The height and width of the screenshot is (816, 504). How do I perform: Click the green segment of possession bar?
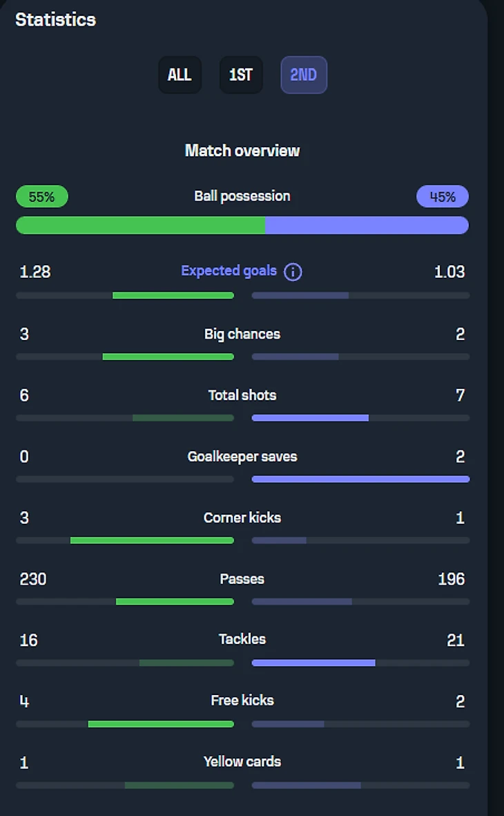pyautogui.click(x=140, y=225)
